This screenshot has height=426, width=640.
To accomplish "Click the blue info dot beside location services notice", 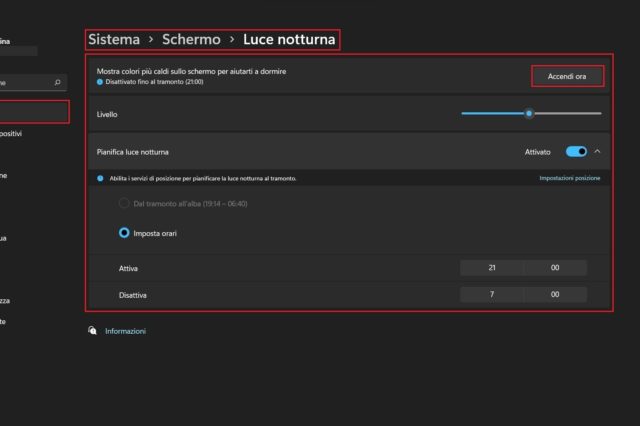I will click(x=100, y=178).
